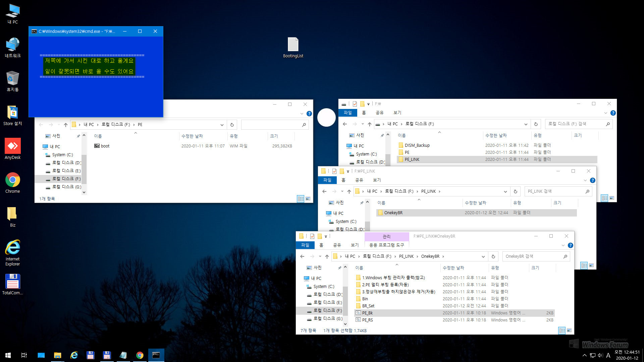Open 응용 프로그램 도구 tab in OnekeyBR
The height and width of the screenshot is (362, 644).
(x=387, y=245)
